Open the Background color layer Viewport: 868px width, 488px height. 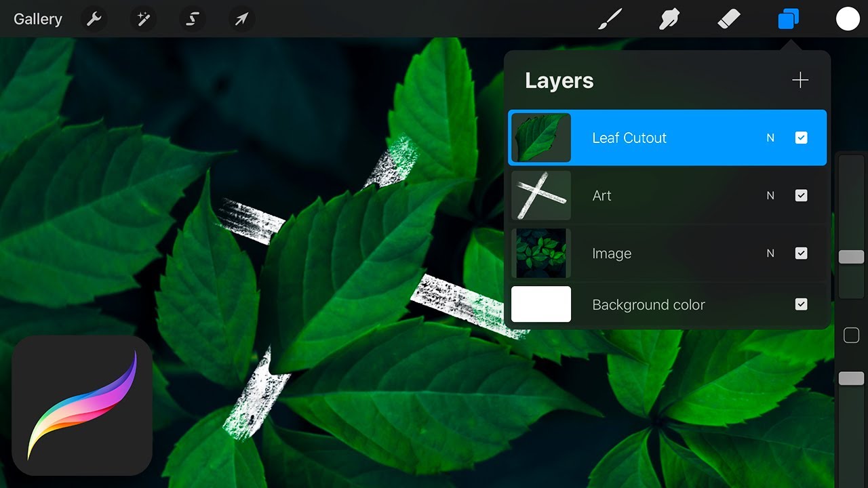pos(667,304)
